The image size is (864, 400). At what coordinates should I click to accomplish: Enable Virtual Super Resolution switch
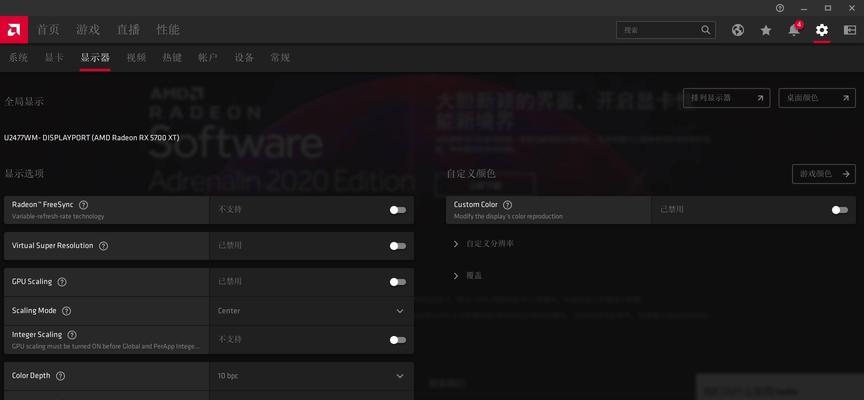point(397,246)
